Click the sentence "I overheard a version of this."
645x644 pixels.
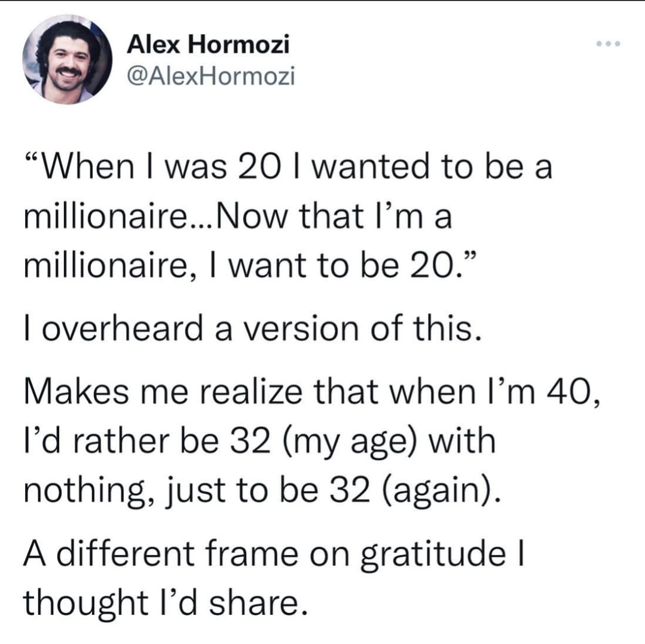click(253, 329)
